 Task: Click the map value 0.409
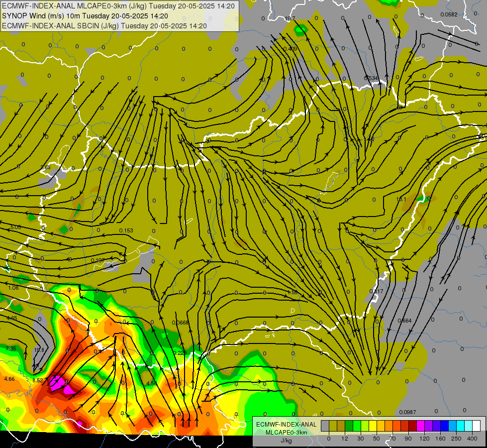pyautogui.click(x=291, y=49)
